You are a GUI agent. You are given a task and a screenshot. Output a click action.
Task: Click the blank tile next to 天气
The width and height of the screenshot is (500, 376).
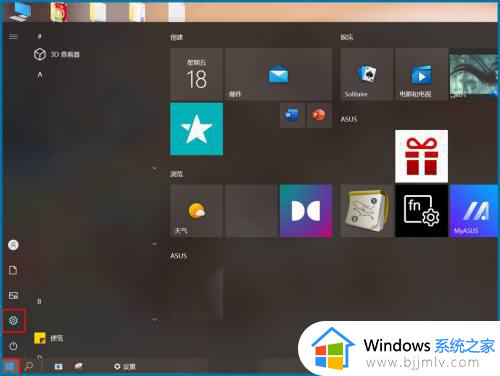point(251,211)
